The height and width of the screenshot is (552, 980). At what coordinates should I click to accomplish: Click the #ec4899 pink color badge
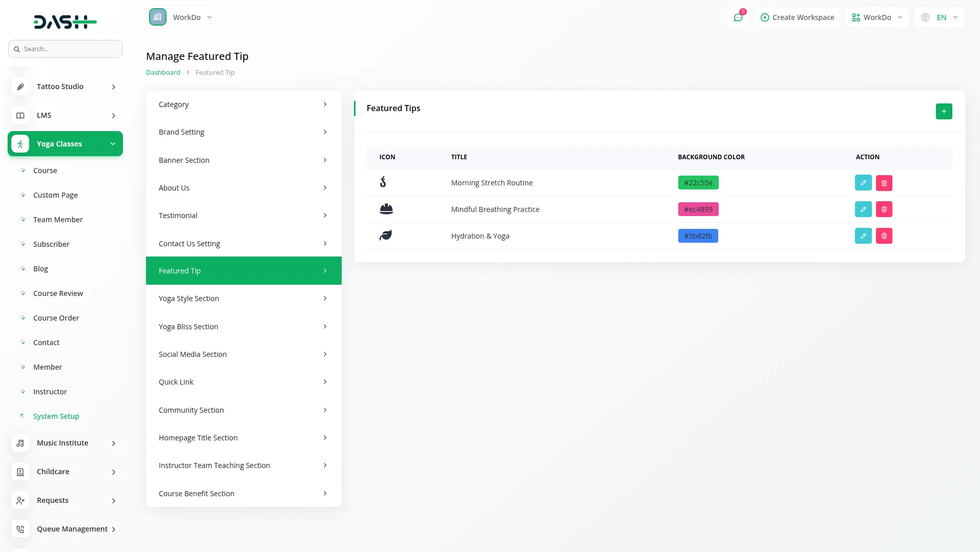[698, 209]
